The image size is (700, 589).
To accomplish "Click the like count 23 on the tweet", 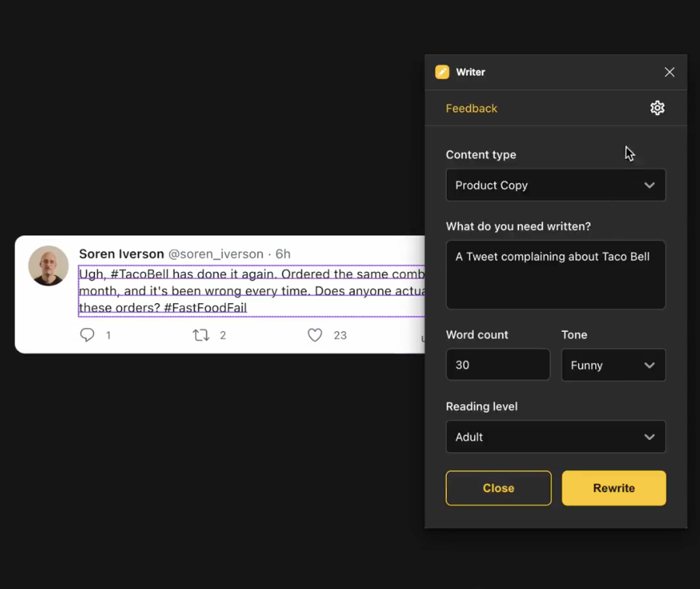I will [340, 336].
